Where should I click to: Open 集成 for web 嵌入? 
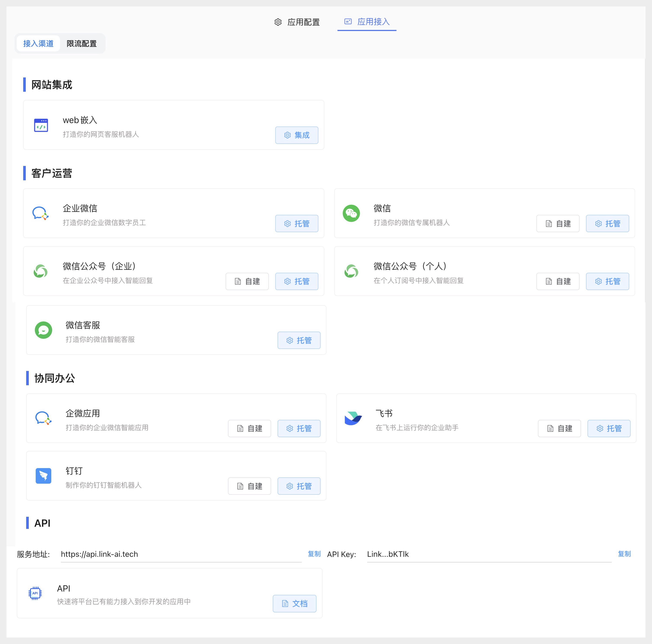tap(297, 135)
